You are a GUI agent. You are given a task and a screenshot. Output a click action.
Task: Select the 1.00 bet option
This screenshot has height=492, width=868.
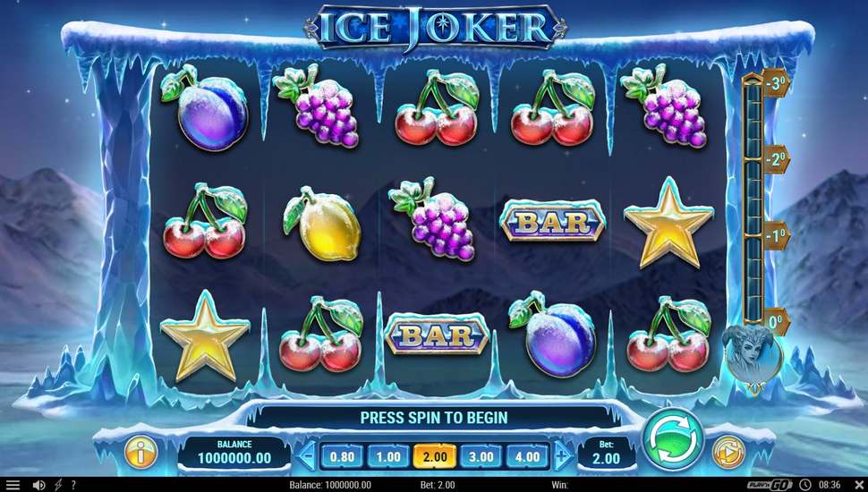point(388,456)
